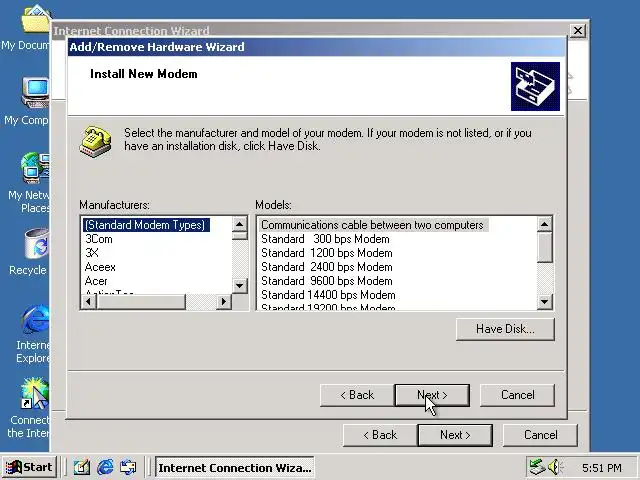This screenshot has width=640, height=480.
Task: Click Manufacturers list scroll left arrow
Action: tap(89, 302)
